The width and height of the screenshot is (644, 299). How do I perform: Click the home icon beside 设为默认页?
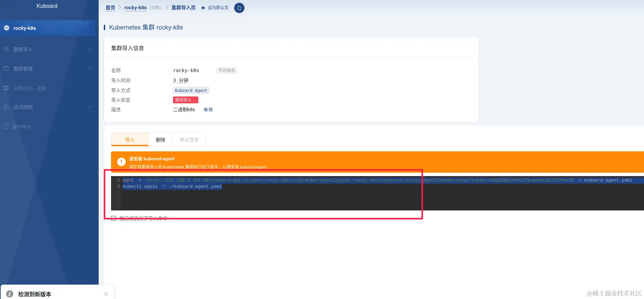click(203, 8)
